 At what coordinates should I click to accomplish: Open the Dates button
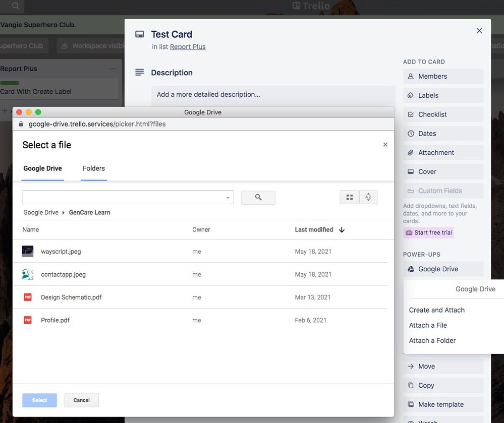point(443,133)
